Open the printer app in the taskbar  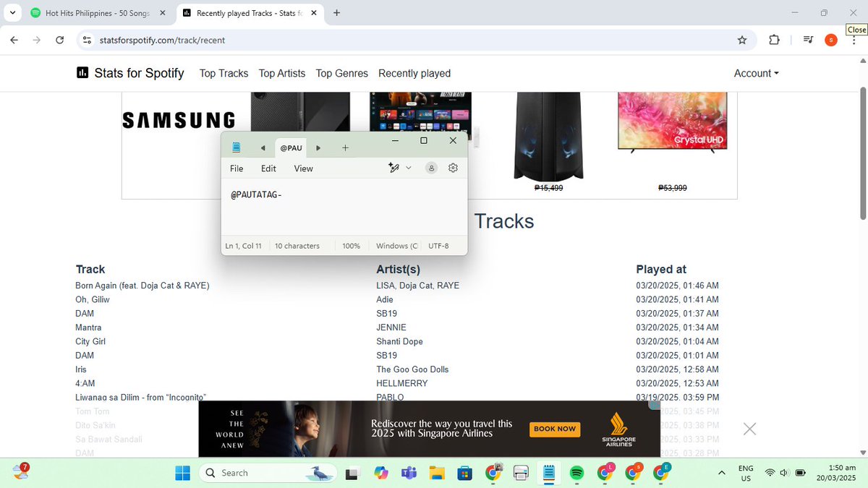pos(521,473)
